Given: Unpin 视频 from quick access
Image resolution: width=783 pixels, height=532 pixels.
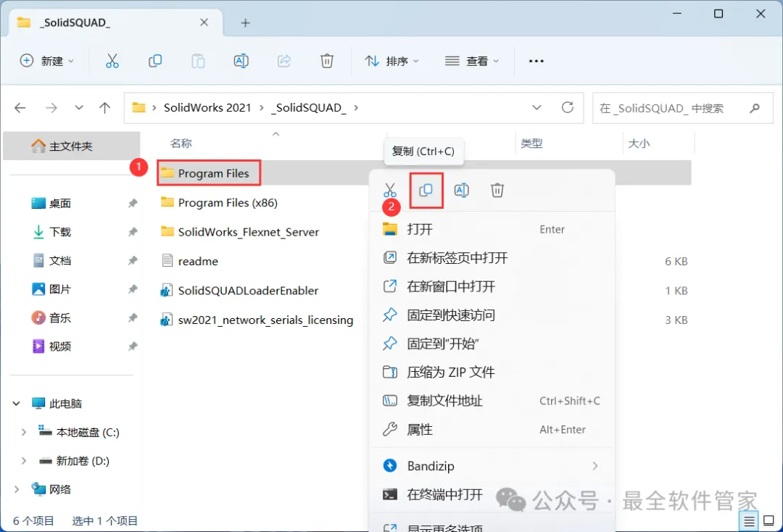Looking at the screenshot, I should click(x=133, y=346).
